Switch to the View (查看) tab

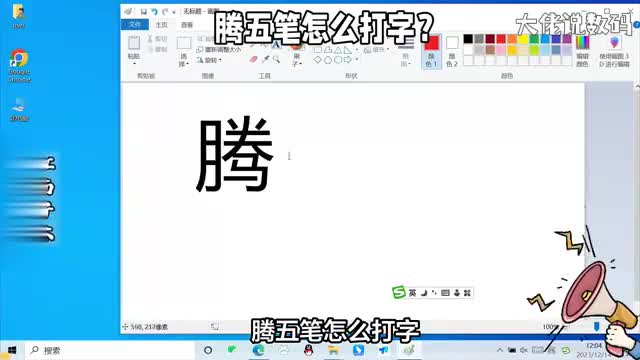[x=187, y=25]
